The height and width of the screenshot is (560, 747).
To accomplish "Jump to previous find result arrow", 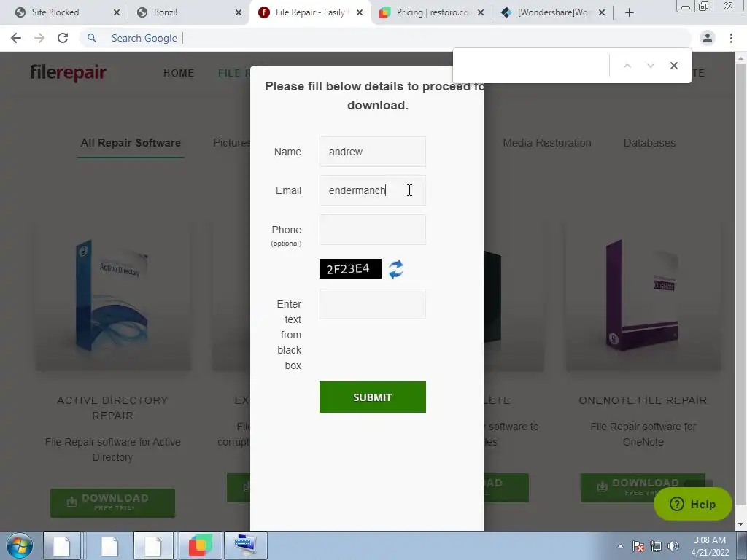I will point(627,66).
